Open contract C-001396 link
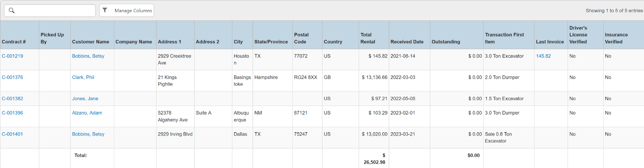The height and width of the screenshot is (168, 644). [12, 113]
